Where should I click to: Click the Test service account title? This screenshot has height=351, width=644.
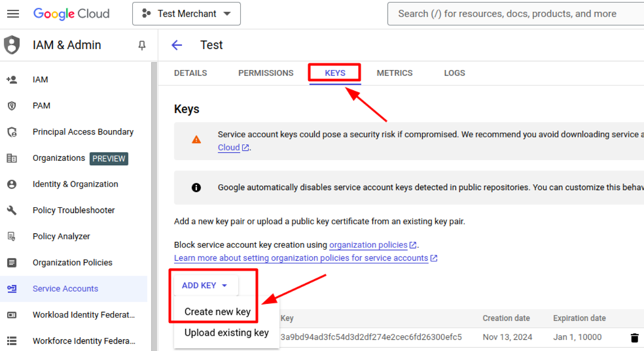pos(211,45)
